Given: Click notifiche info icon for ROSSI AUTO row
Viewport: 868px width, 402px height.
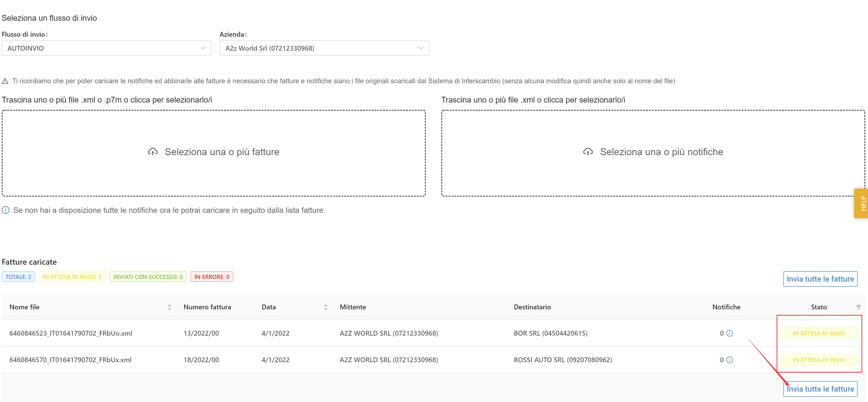Looking at the screenshot, I should 730,360.
